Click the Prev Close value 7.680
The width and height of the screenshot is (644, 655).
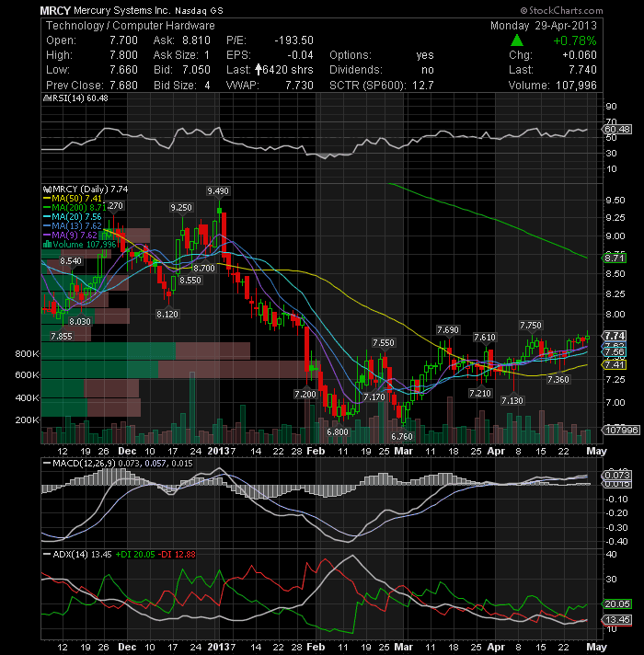(x=123, y=86)
